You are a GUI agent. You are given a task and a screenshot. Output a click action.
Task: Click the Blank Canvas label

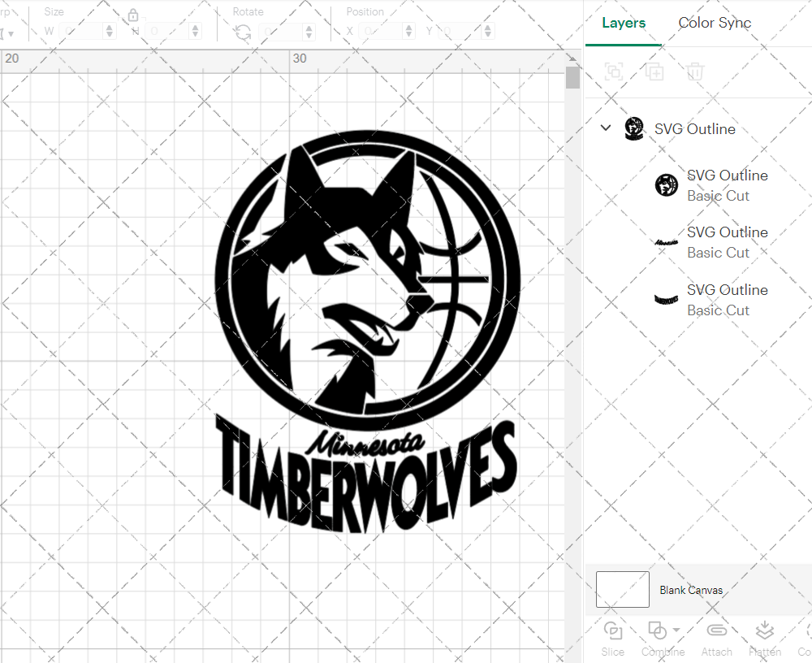pyautogui.click(x=691, y=591)
